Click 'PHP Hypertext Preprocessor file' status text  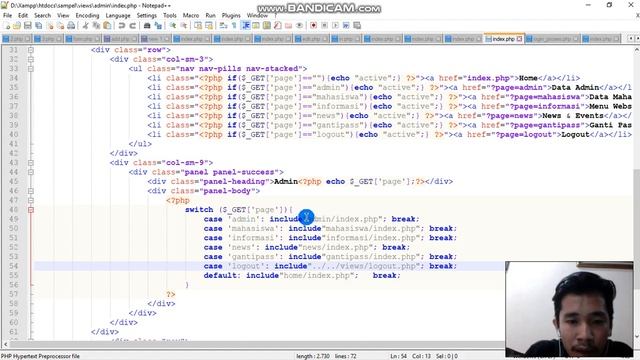pos(40,356)
